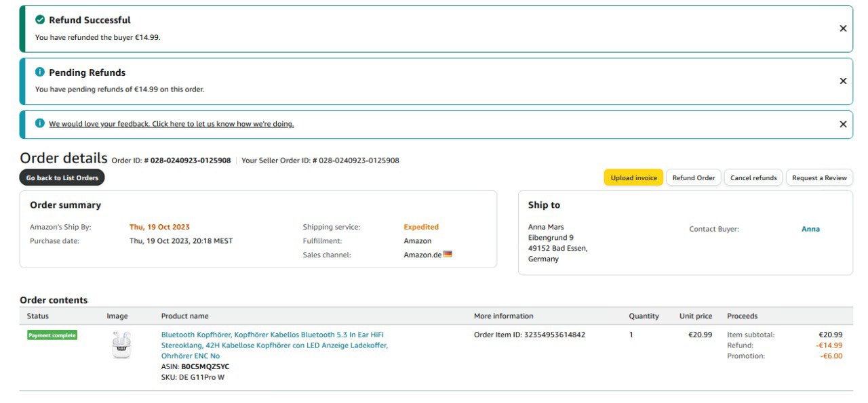Image resolution: width=868 pixels, height=403 pixels.
Task: Click the Pending Refunds info icon
Action: (40, 72)
